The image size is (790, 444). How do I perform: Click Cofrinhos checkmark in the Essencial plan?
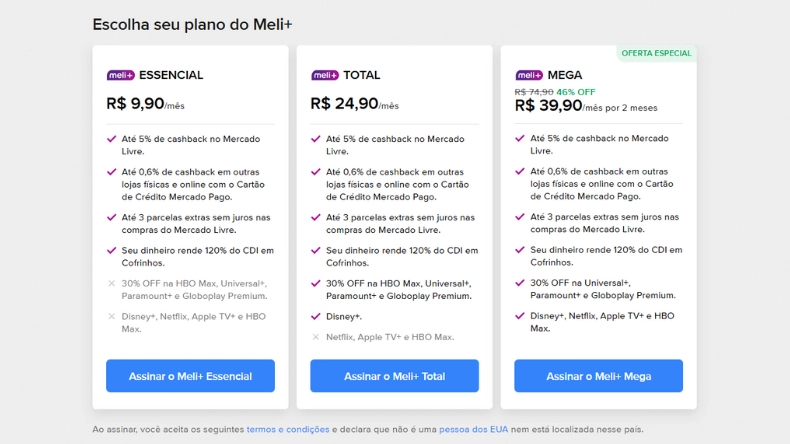pos(112,250)
